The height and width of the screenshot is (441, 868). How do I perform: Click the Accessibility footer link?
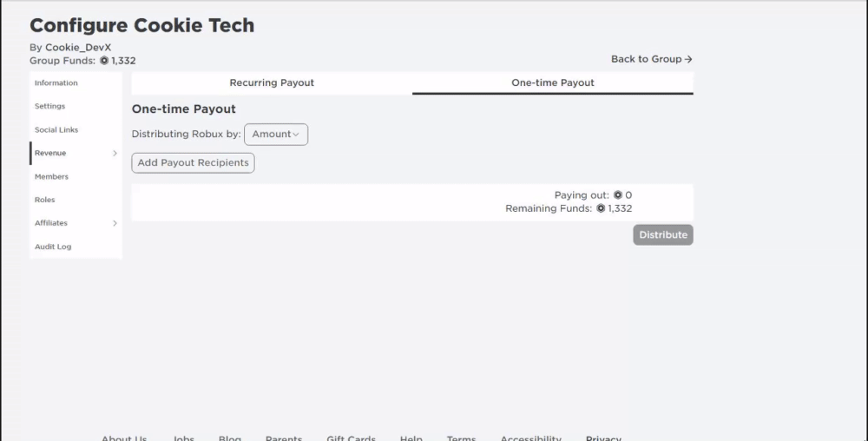tap(531, 438)
